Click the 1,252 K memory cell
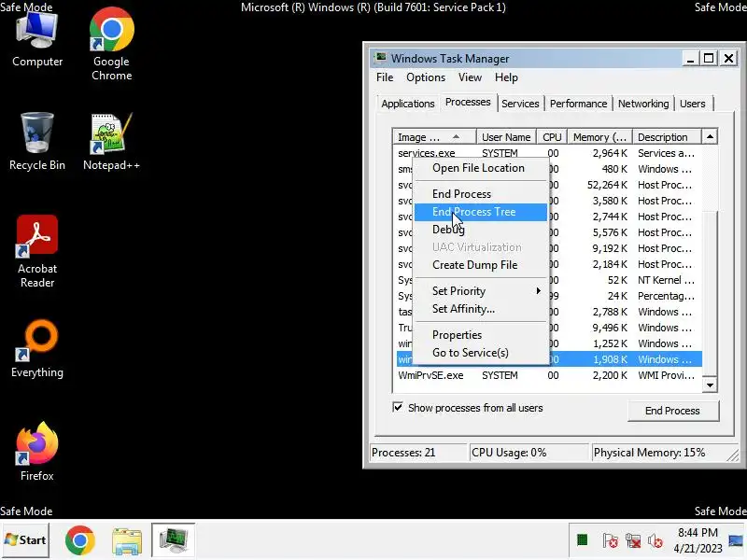Viewport: 747px width, 560px height. pyautogui.click(x=610, y=343)
